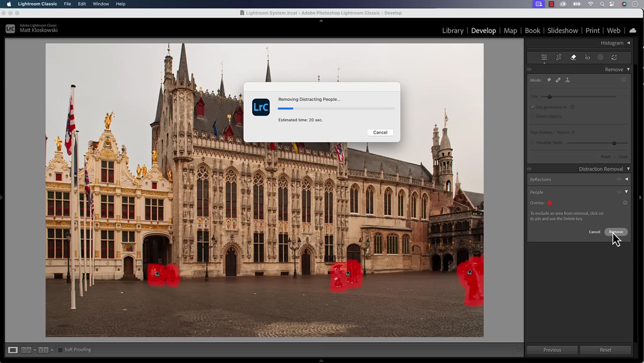
Task: Open Tool Overlay Always dropdown
Action: click(566, 132)
